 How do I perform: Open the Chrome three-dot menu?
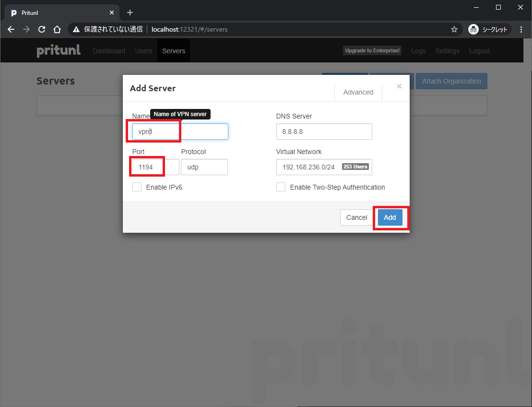(x=521, y=30)
